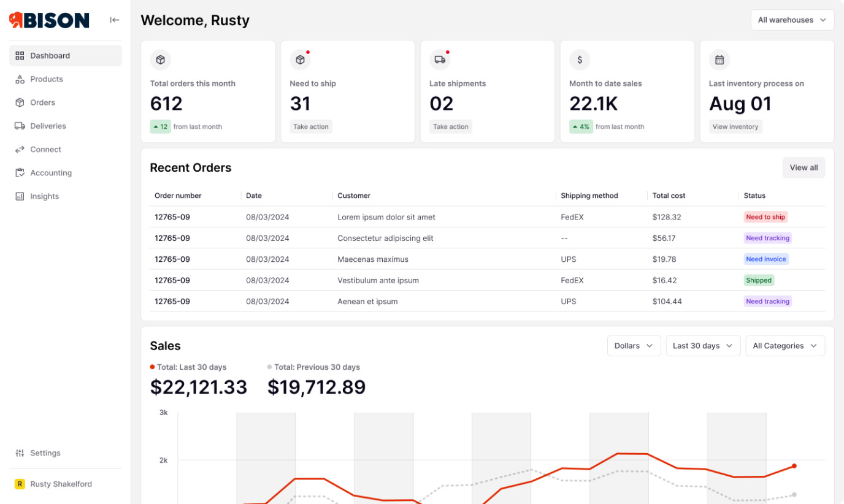Click the Month to date dollar icon
The width and height of the screenshot is (844, 504).
point(580,60)
